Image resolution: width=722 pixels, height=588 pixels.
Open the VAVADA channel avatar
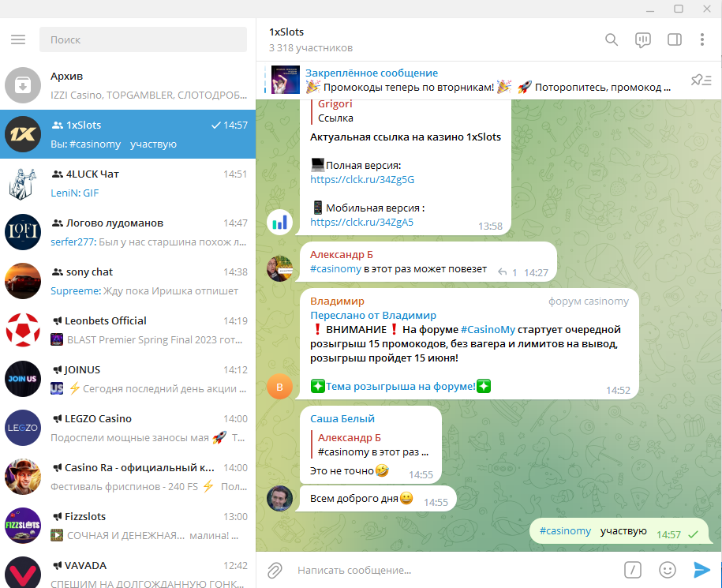click(23, 572)
